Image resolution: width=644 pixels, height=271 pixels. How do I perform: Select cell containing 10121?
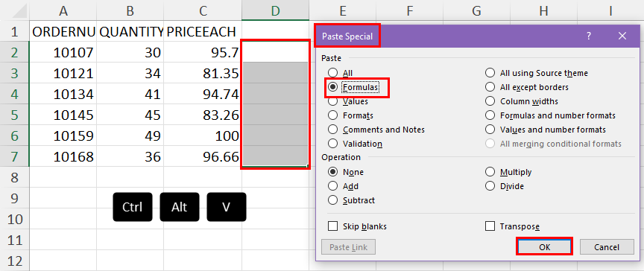63,73
